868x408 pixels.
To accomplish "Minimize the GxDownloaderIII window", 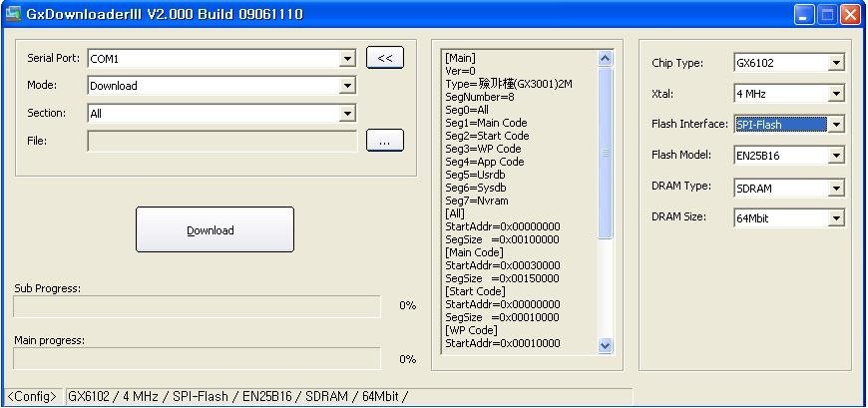I will click(x=804, y=15).
